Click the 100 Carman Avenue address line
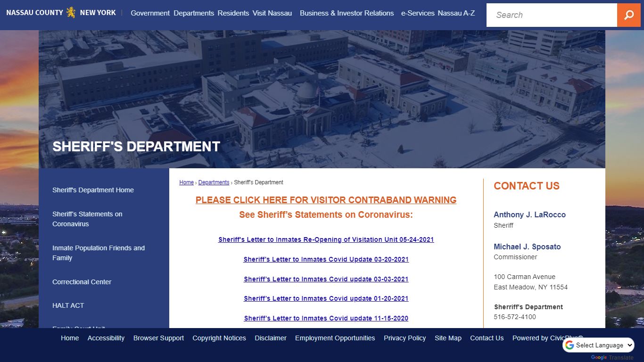The width and height of the screenshot is (644, 362). (524, 277)
